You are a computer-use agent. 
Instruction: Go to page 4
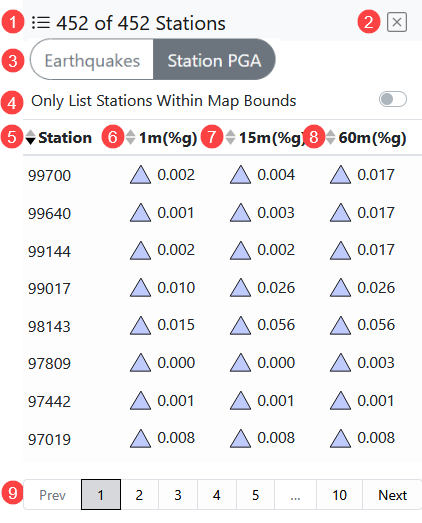pyautogui.click(x=217, y=495)
